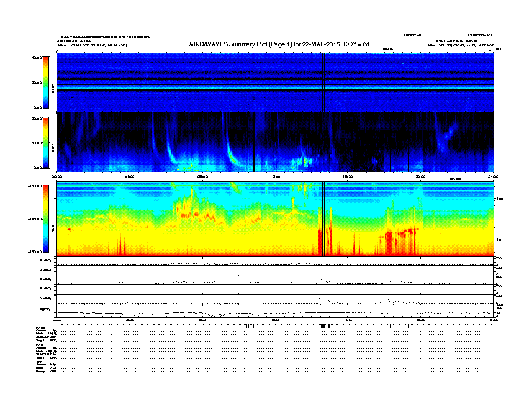Click the RAD2 heading in the bottom status rows
Screen dimensions: 532x411
coord(40,328)
